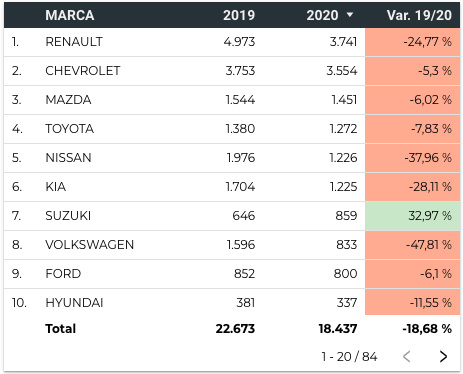This screenshot has width=463, height=374.
Task: Select the CHEVROLET brand row
Action: (x=232, y=71)
